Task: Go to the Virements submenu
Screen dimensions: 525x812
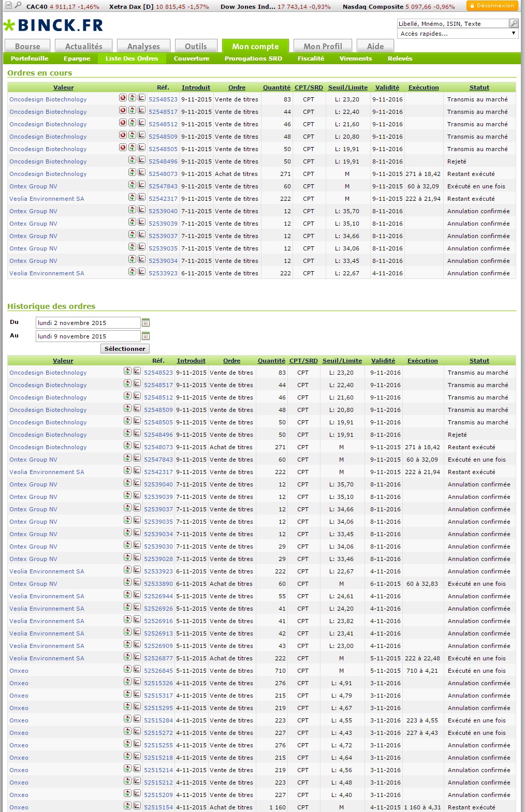Action: tap(356, 58)
